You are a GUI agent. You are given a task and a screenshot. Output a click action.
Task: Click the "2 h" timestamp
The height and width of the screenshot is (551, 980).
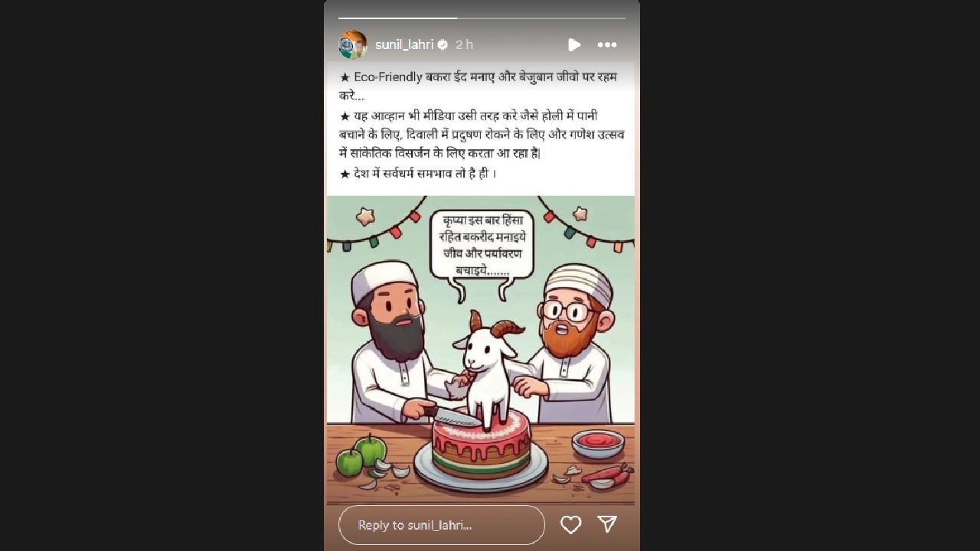(x=464, y=45)
